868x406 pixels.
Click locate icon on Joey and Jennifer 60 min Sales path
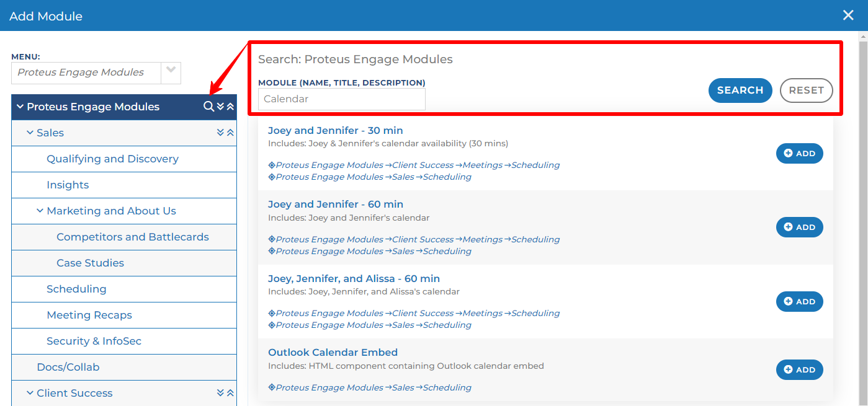[x=272, y=252]
